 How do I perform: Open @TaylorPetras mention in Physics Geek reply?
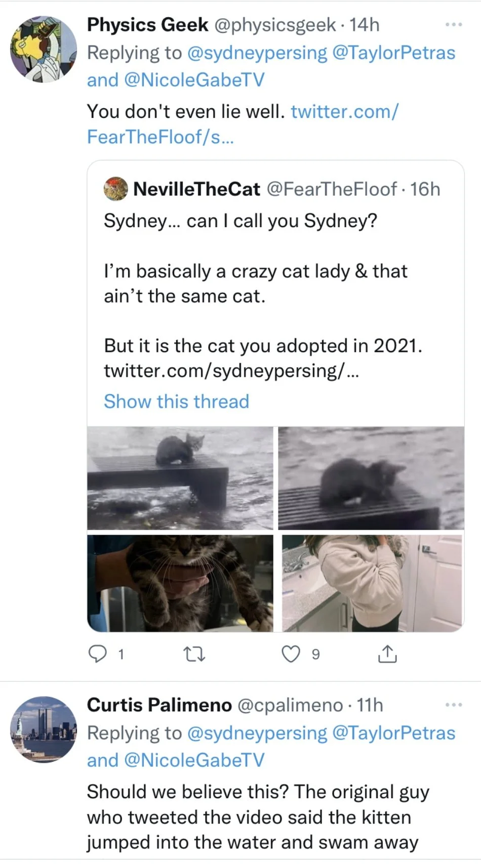coord(394,53)
